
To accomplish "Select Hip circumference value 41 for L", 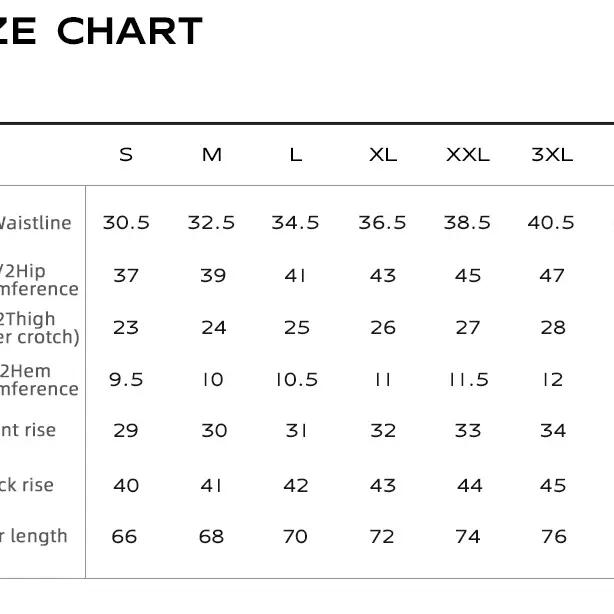I will click(295, 276).
